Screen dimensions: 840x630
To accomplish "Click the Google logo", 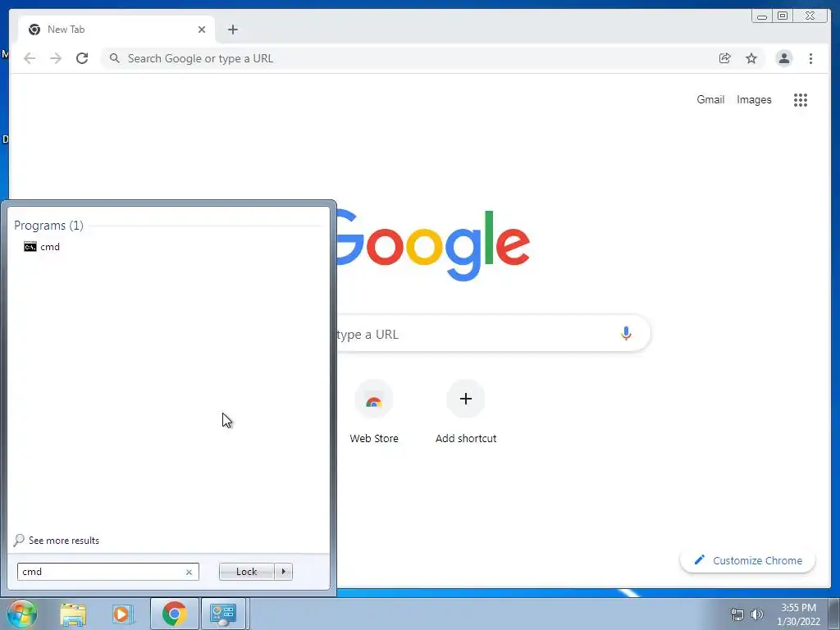I will (433, 245).
